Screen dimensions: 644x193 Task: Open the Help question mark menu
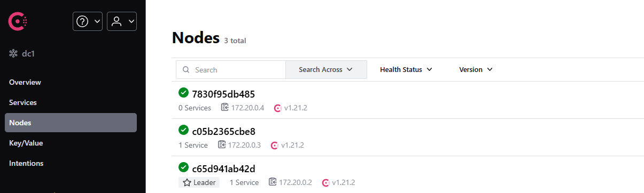click(88, 21)
